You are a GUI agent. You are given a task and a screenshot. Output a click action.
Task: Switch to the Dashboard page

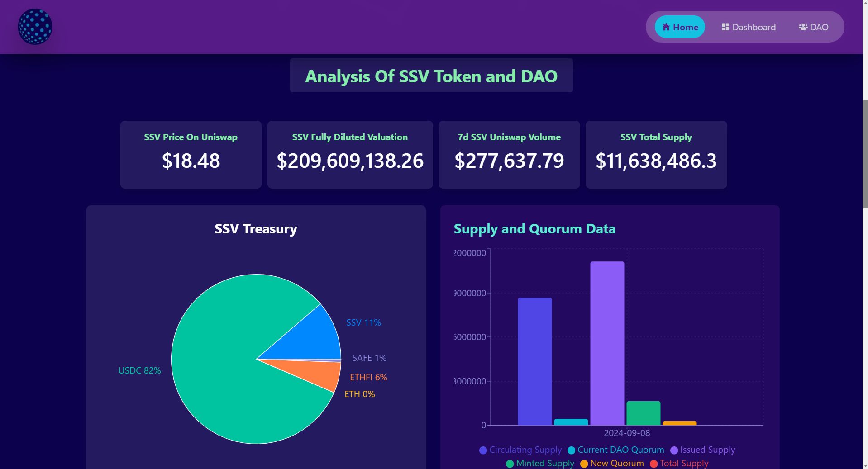[749, 27]
